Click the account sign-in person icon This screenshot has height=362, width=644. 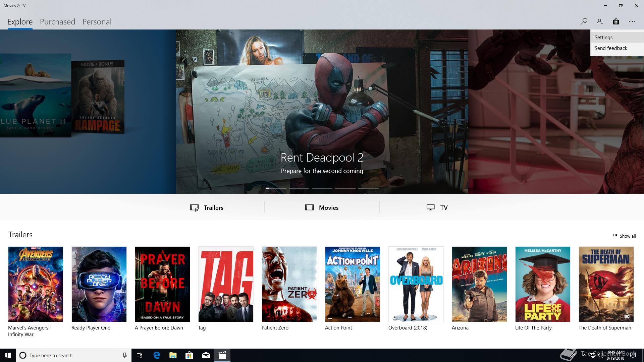pyautogui.click(x=600, y=21)
